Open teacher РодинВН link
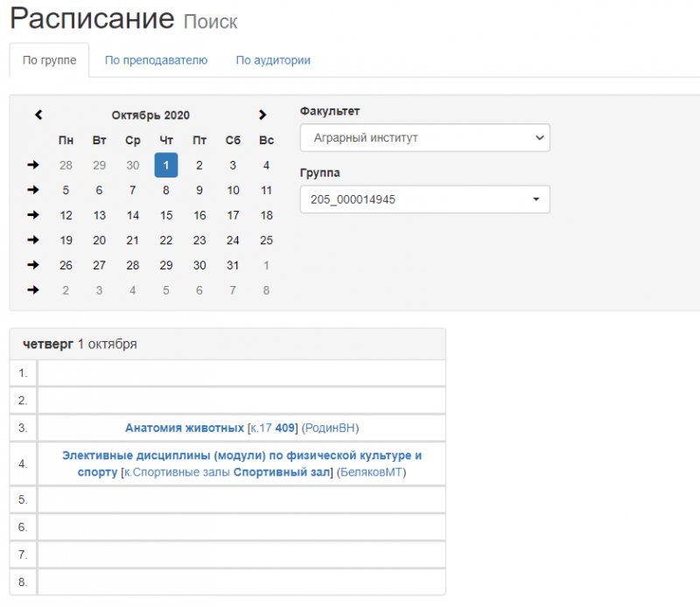The height and width of the screenshot is (607, 700). 331,428
